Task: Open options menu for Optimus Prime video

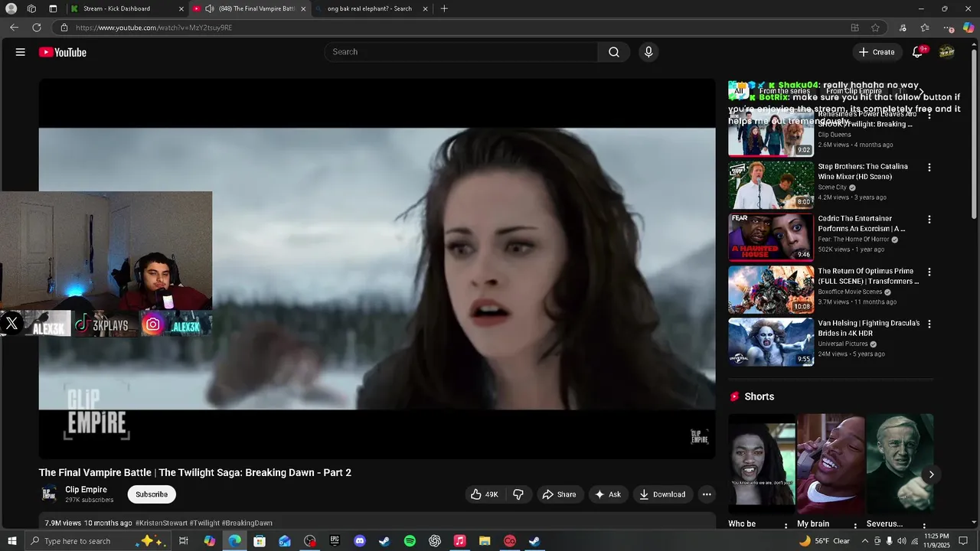Action: 929,272
